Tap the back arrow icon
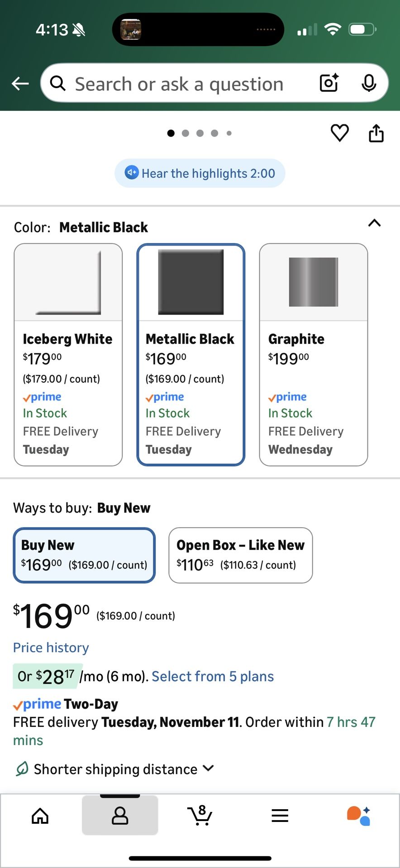This screenshot has width=400, height=868. tap(20, 84)
